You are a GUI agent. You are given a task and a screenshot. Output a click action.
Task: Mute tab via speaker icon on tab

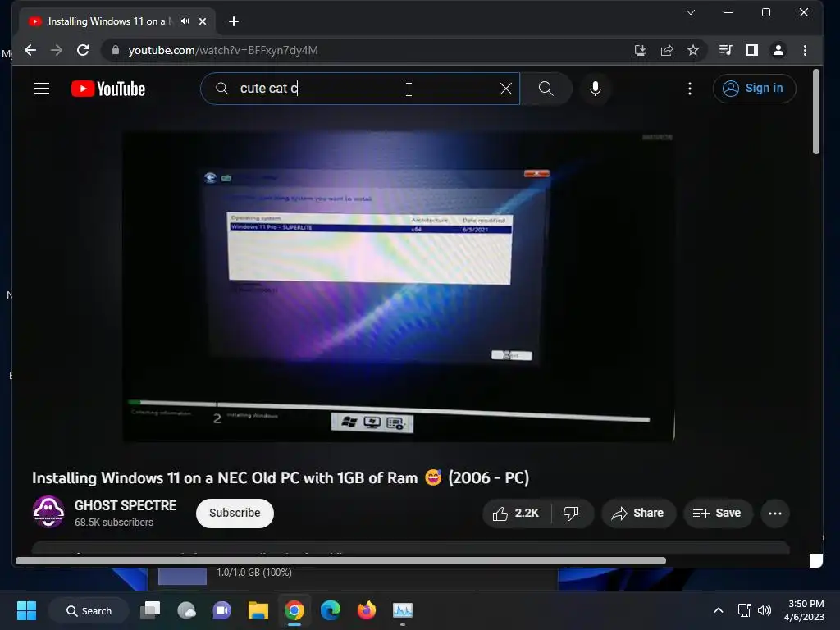click(x=185, y=21)
